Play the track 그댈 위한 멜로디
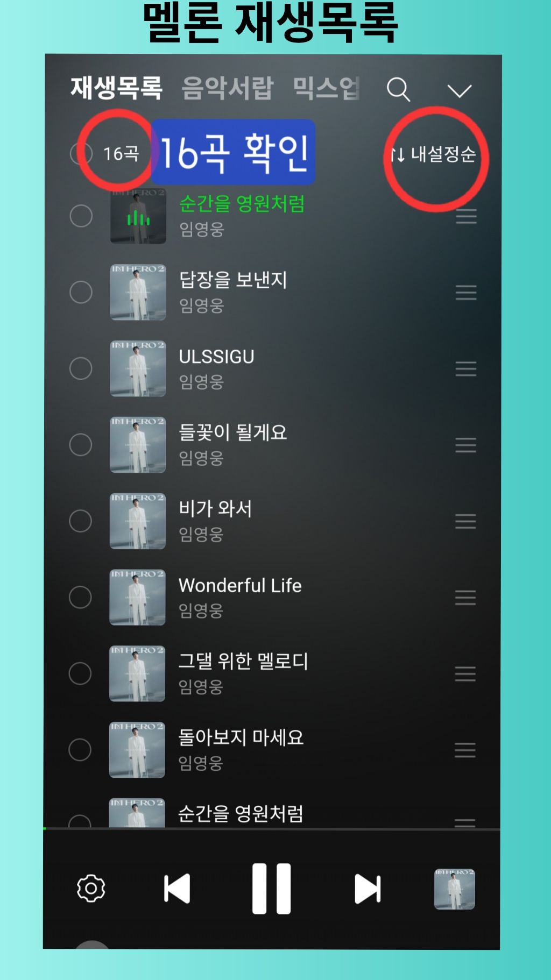This screenshot has height=980, width=551. point(243,661)
